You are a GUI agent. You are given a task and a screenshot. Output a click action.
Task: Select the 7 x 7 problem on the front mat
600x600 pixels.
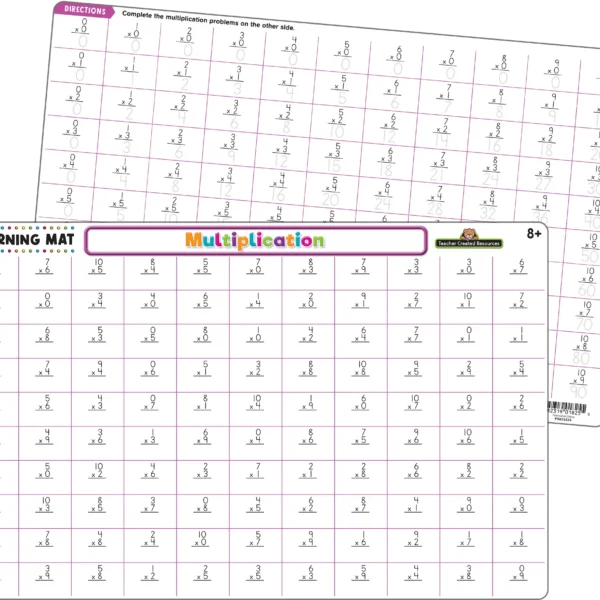pyautogui.click(x=414, y=334)
